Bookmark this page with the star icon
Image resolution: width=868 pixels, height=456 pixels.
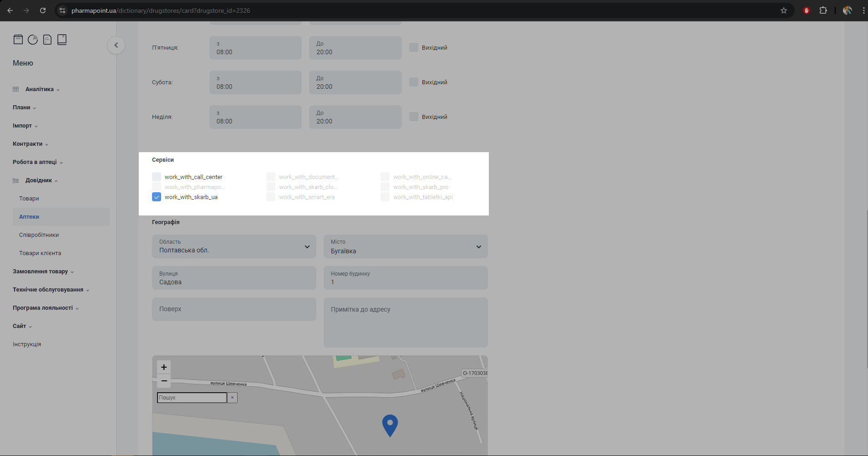click(x=784, y=10)
